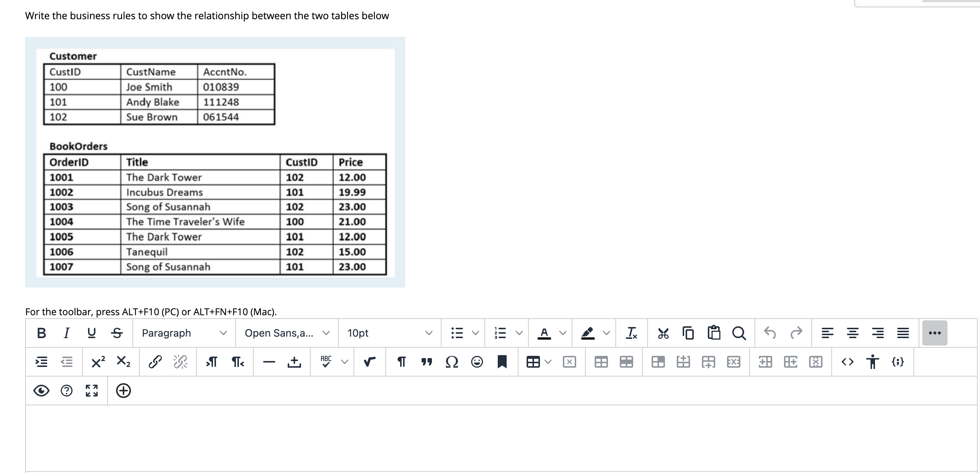Run the accessibility checker
This screenshot has width=980, height=473.
[872, 362]
